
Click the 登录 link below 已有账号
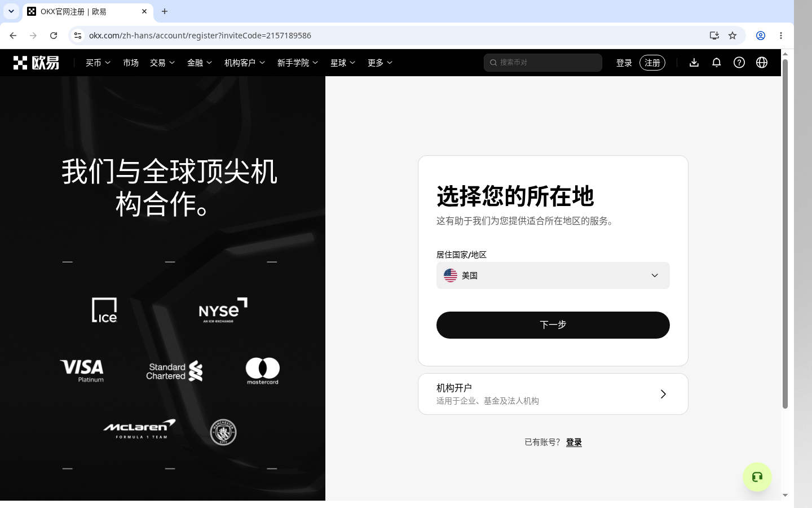tap(574, 443)
